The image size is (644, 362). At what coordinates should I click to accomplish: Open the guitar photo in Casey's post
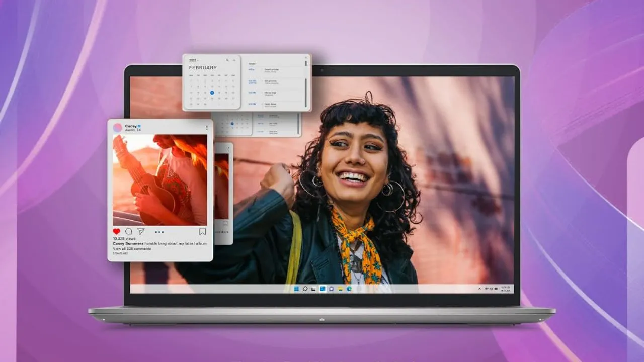pos(159,179)
